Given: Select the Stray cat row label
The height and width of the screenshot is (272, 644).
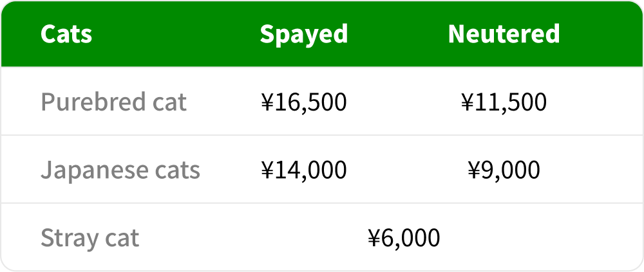Looking at the screenshot, I should click(x=90, y=238).
